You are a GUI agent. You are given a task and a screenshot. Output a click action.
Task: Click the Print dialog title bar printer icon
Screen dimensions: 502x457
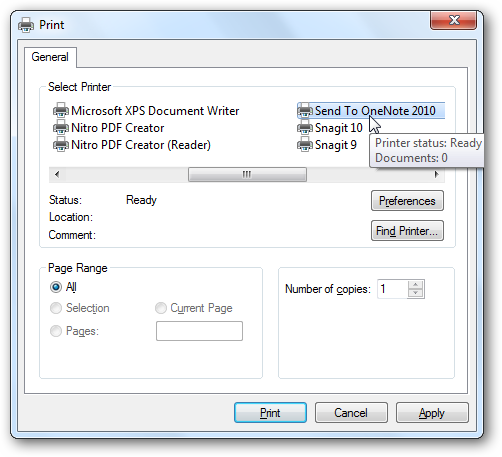pyautogui.click(x=26, y=25)
